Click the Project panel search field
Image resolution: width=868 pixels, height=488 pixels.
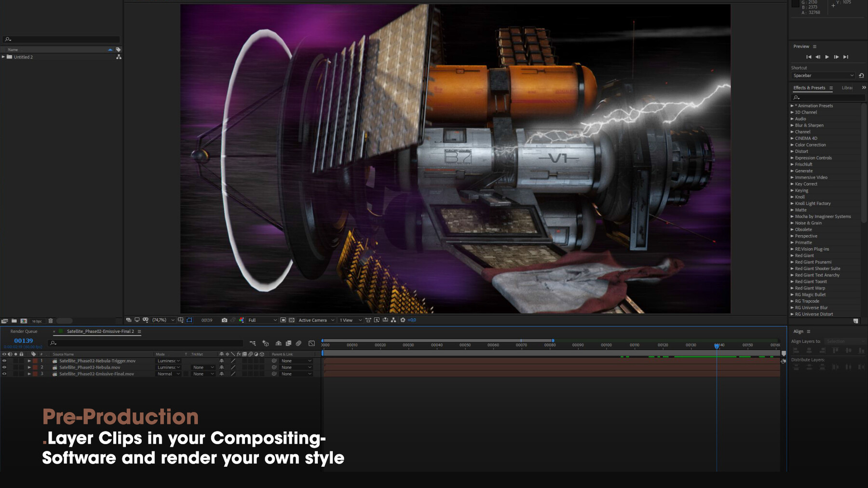[61, 40]
